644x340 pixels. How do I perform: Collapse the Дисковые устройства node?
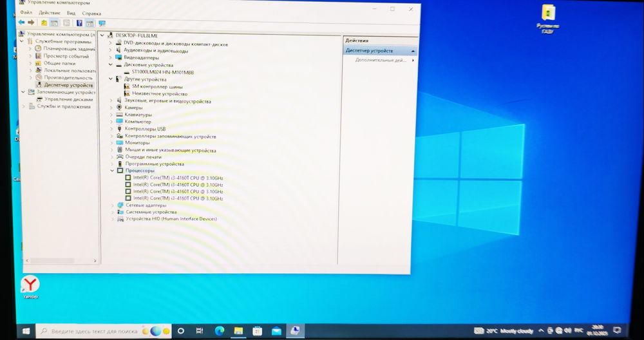click(x=111, y=65)
